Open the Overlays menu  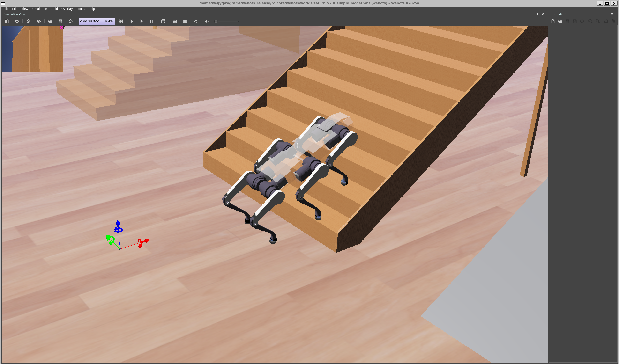pyautogui.click(x=67, y=9)
